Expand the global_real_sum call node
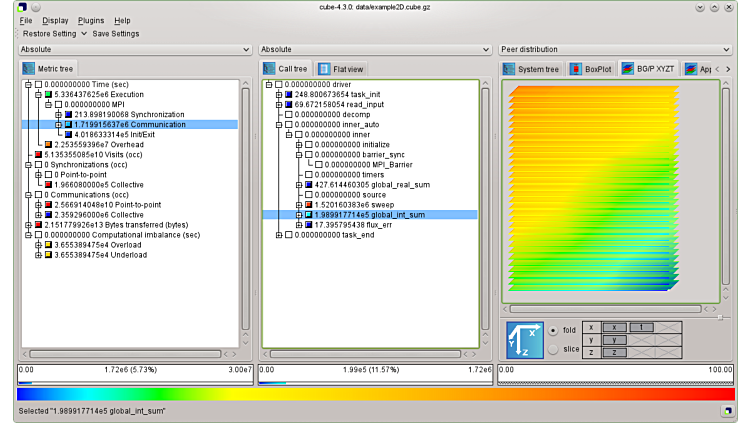 tap(299, 184)
